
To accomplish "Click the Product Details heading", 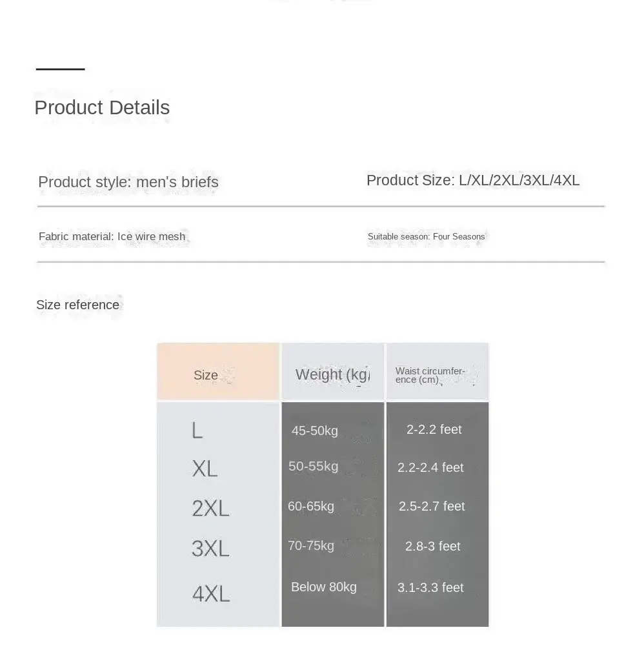I will point(102,108).
